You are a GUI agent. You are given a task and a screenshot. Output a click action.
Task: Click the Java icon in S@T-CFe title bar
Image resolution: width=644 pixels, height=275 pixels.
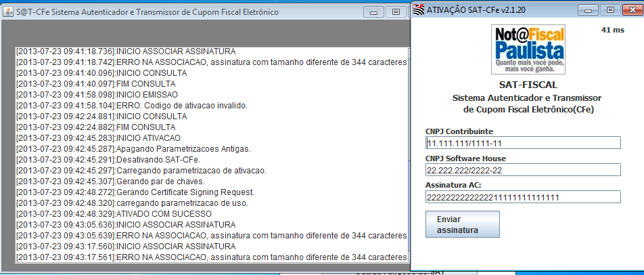click(x=8, y=12)
